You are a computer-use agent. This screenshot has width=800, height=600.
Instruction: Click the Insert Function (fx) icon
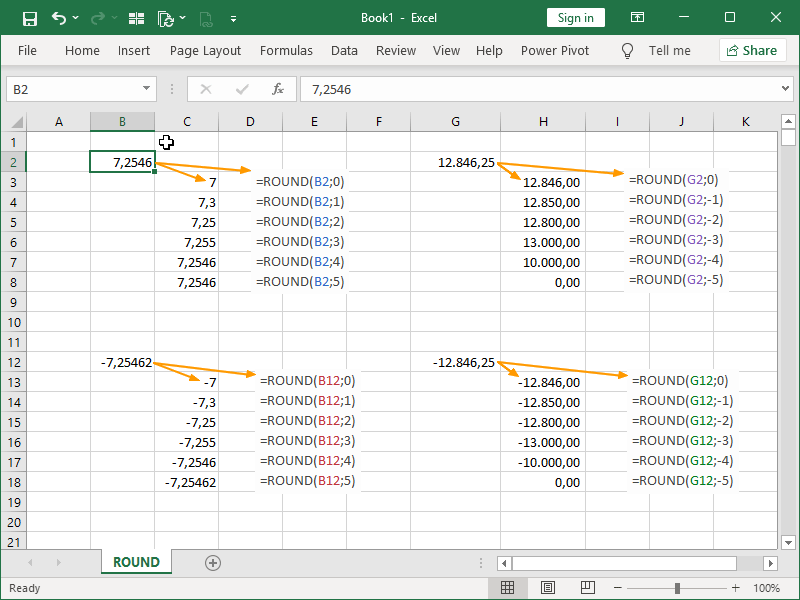[278, 89]
